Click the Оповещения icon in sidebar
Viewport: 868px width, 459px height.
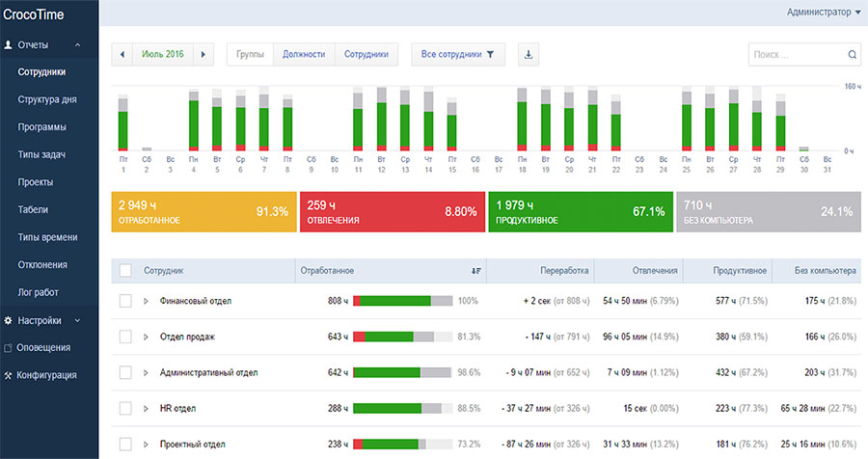coord(9,347)
